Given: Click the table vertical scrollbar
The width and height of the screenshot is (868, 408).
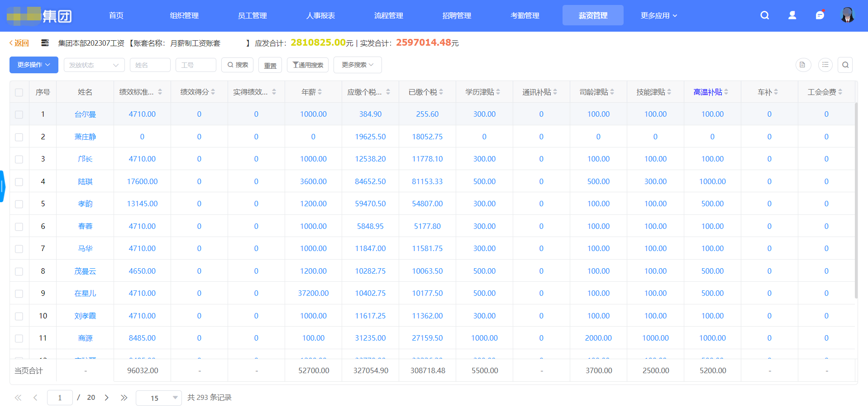Looking at the screenshot, I should (x=856, y=200).
